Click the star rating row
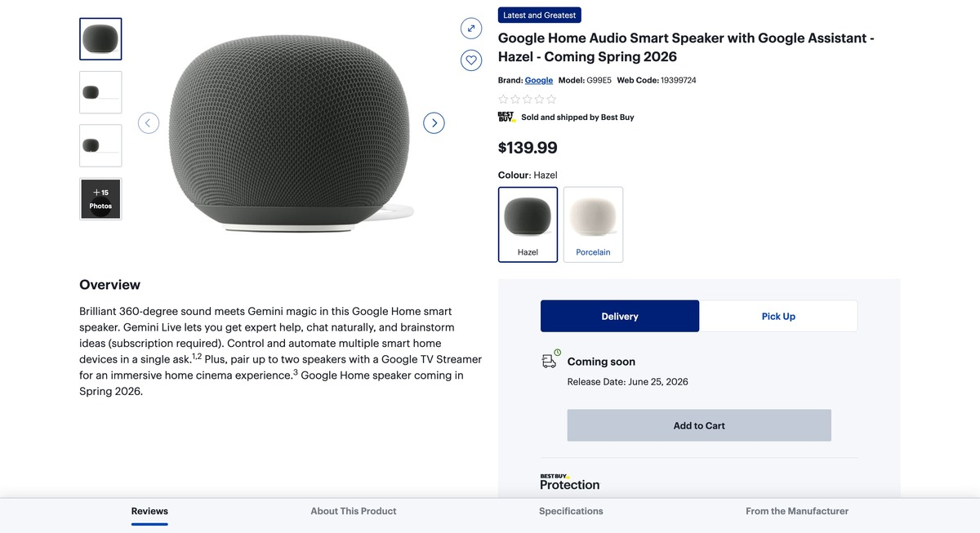 click(528, 99)
